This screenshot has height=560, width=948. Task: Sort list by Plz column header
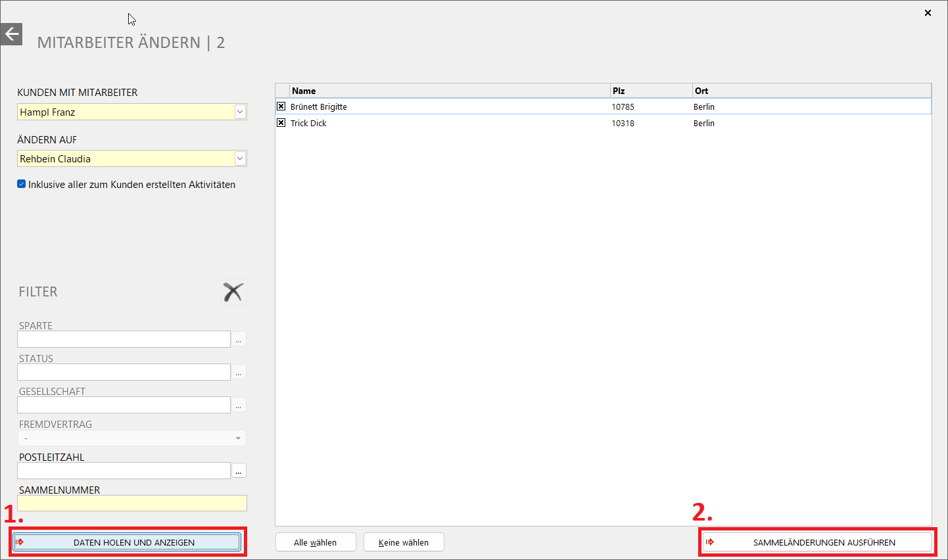(651, 91)
